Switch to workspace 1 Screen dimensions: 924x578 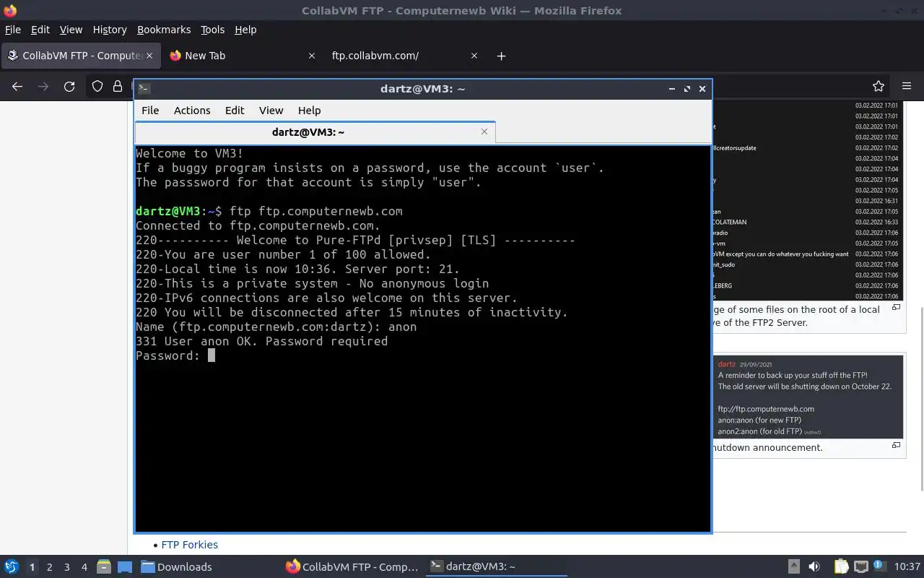(x=32, y=567)
